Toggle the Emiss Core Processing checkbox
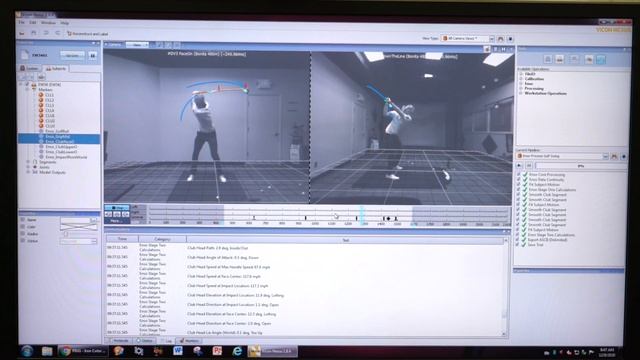The image size is (640, 360). (518, 174)
